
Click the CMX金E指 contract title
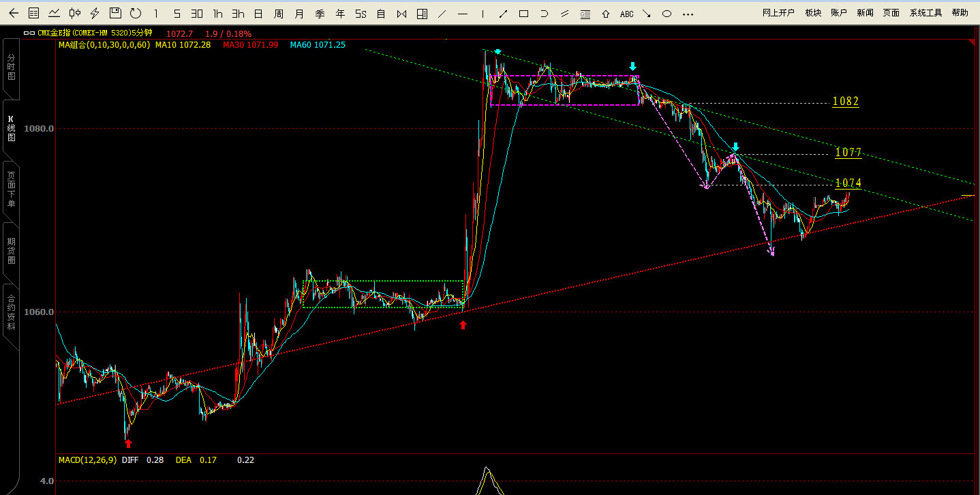[x=95, y=33]
